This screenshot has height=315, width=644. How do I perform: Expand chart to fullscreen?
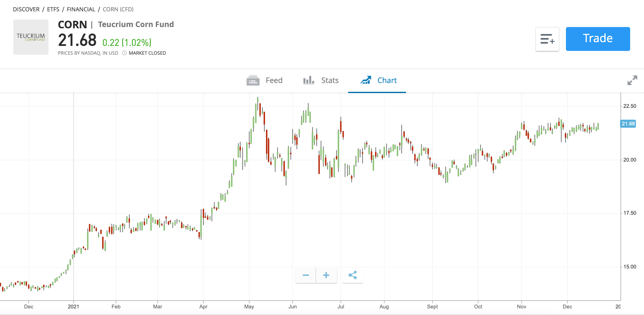click(x=632, y=80)
